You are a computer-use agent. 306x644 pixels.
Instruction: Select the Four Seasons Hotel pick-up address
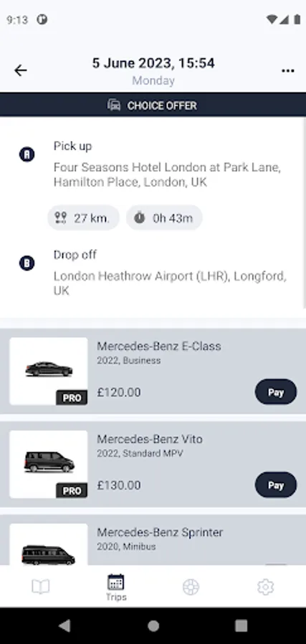167,175
